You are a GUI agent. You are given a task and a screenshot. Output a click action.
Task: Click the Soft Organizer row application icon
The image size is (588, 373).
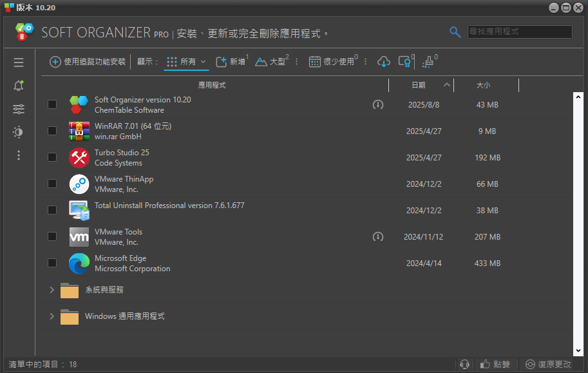(79, 105)
